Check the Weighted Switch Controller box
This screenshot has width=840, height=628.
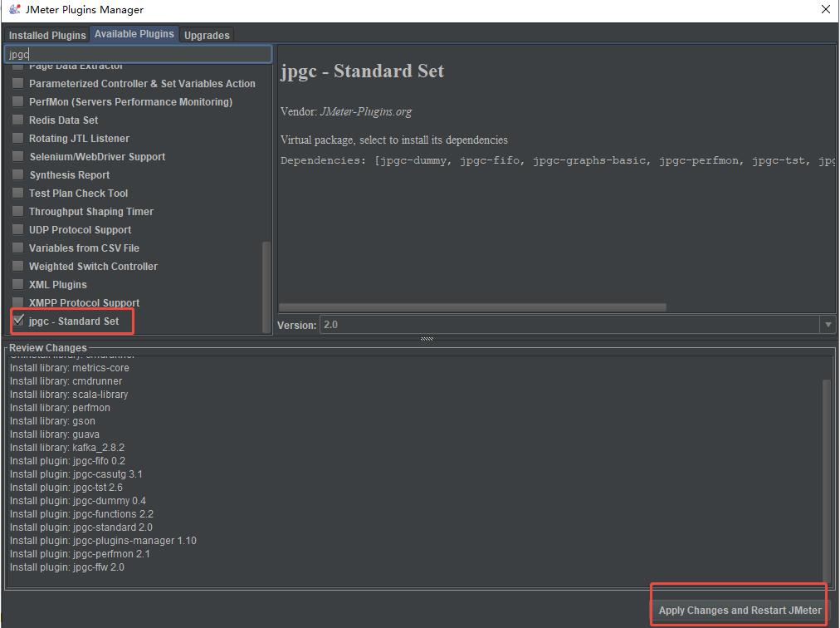point(18,266)
